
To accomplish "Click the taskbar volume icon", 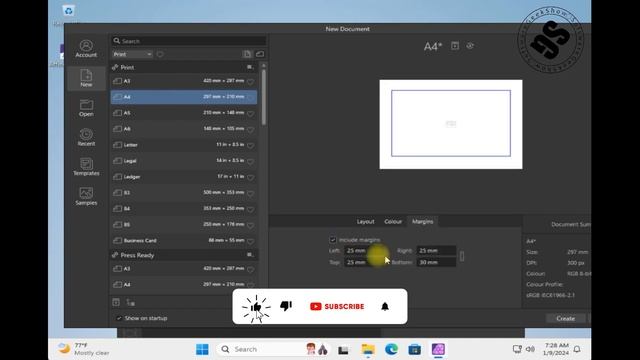I will [x=530, y=349].
